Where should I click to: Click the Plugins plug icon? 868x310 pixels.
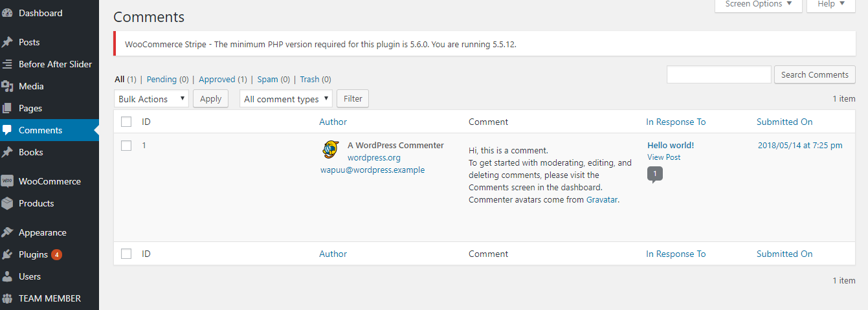click(x=7, y=254)
